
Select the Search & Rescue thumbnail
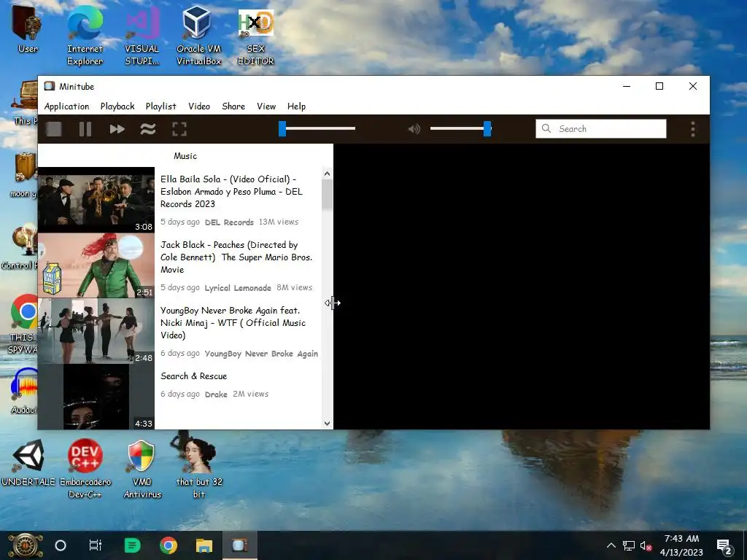click(x=96, y=397)
